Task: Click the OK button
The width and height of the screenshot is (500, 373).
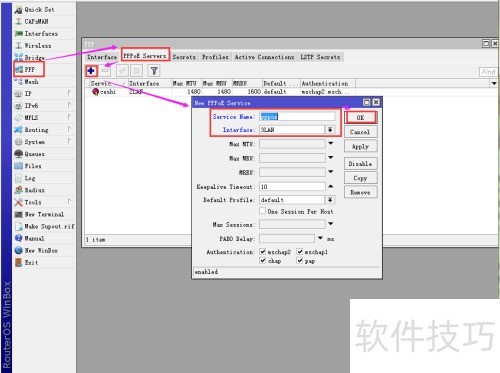Action: (x=360, y=117)
